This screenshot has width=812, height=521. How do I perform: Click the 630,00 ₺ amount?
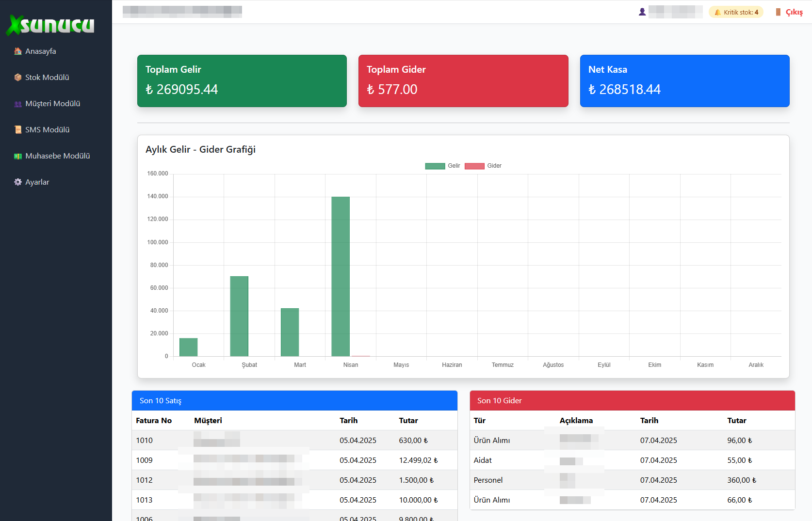click(x=414, y=441)
